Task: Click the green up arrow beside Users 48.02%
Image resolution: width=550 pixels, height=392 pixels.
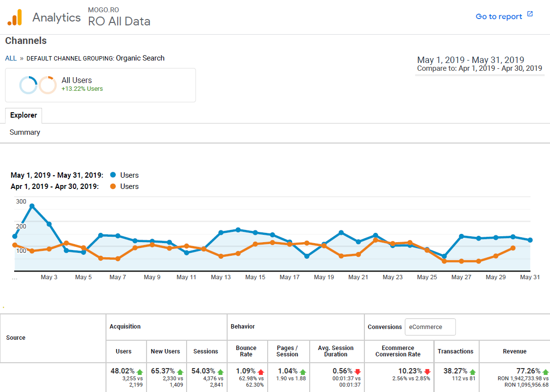Action: coord(140,371)
